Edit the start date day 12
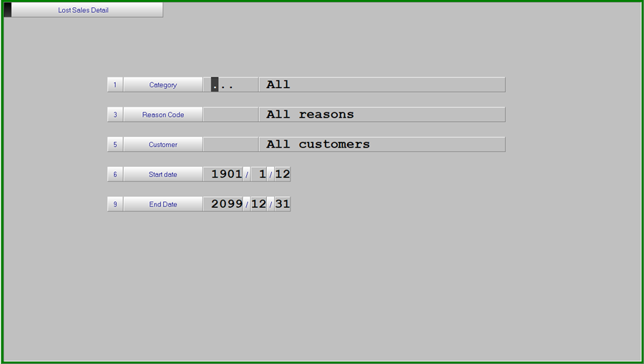Viewport: 644px width, 364px height. (x=283, y=174)
